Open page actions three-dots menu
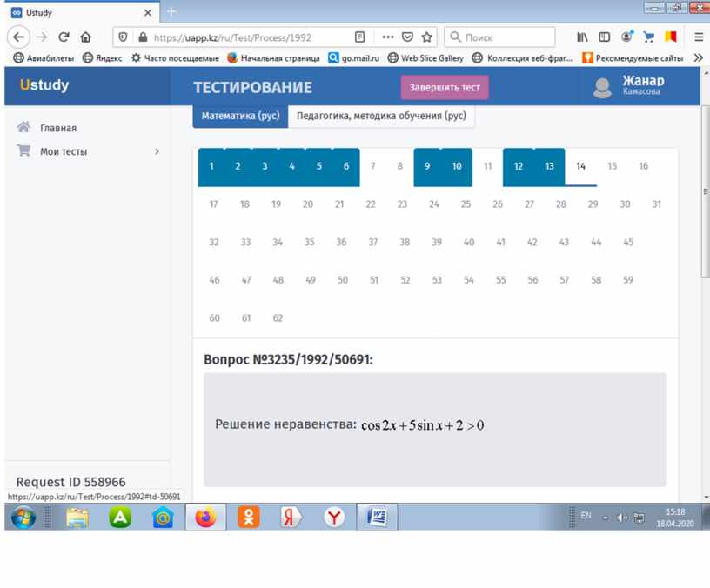Screen dimensions: 710x588 pyautogui.click(x=387, y=37)
